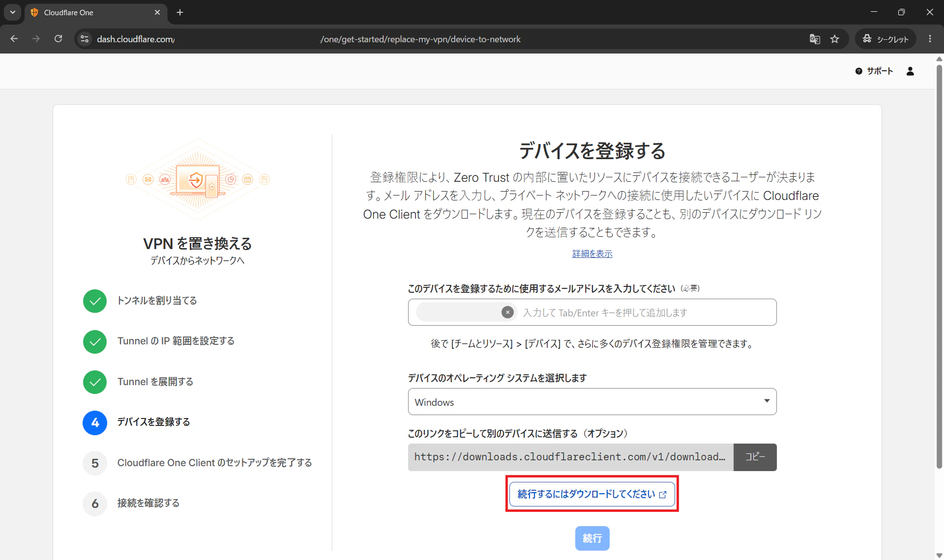Click the blue step 4 number badge
Viewport: 944px width, 560px height.
click(x=95, y=423)
